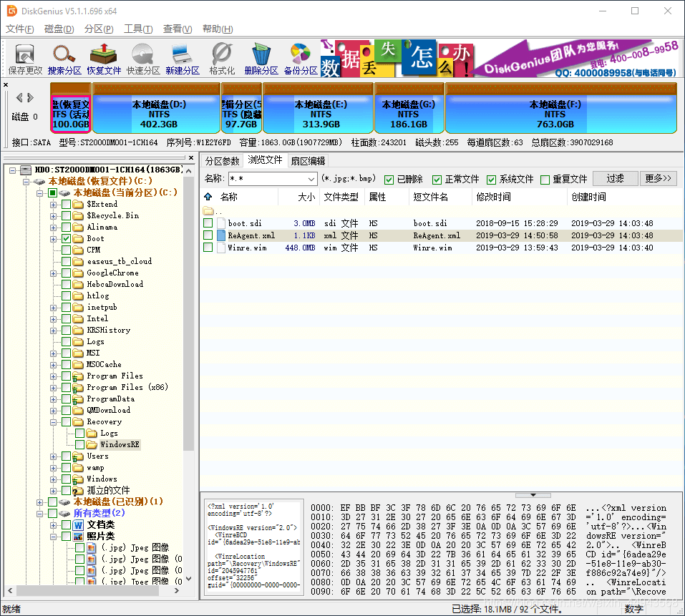Expand the Windows folder node
The height and width of the screenshot is (616, 685).
[53, 479]
